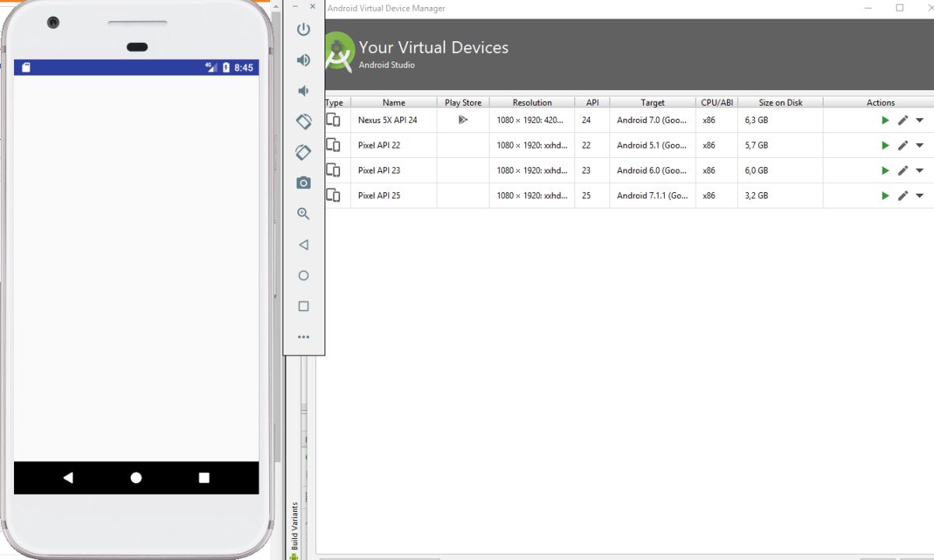
Task: Select the 'Pixel API 23' name cell
Action: coord(394,170)
